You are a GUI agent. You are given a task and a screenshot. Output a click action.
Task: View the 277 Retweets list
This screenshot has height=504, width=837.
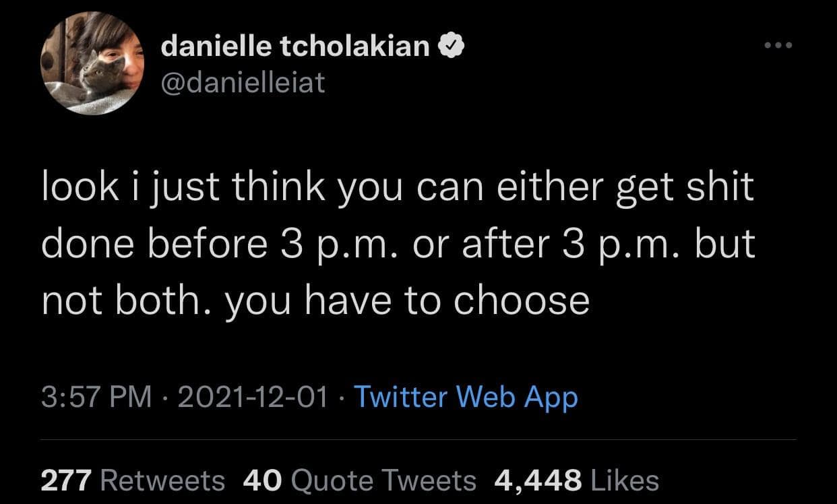tap(133, 480)
